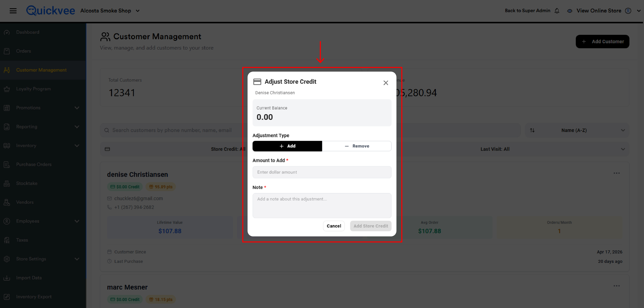Open the Name (A-Z) sort dropdown
This screenshot has width=644, height=308.
(x=577, y=130)
